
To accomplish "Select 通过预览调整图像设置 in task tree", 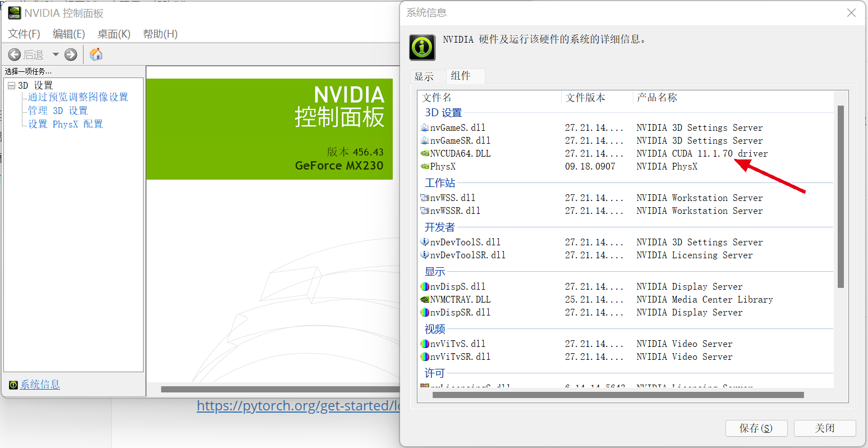I will point(78,97).
